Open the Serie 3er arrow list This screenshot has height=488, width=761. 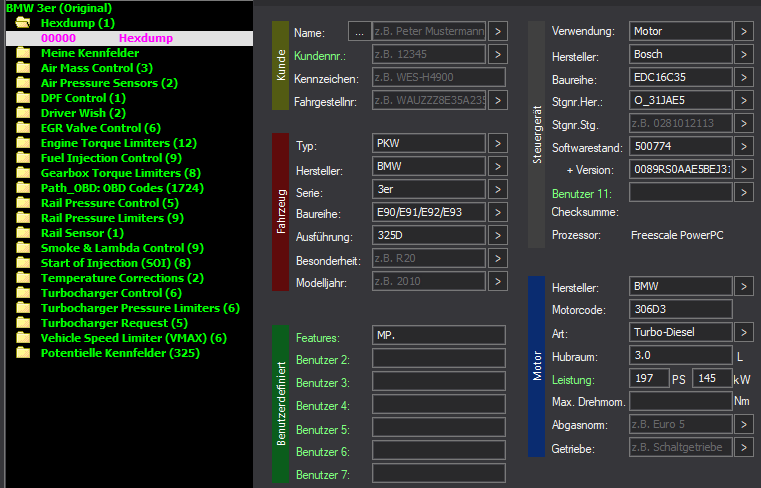497,189
